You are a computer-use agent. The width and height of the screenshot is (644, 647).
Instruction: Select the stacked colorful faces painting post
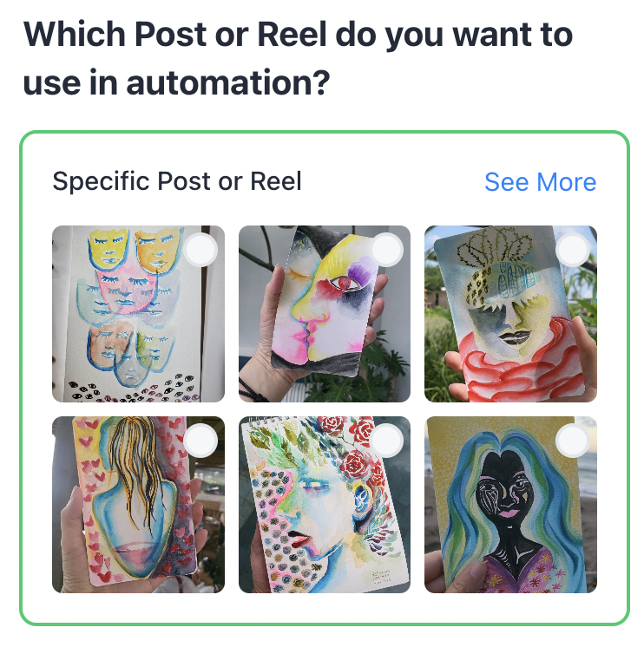[x=200, y=250]
